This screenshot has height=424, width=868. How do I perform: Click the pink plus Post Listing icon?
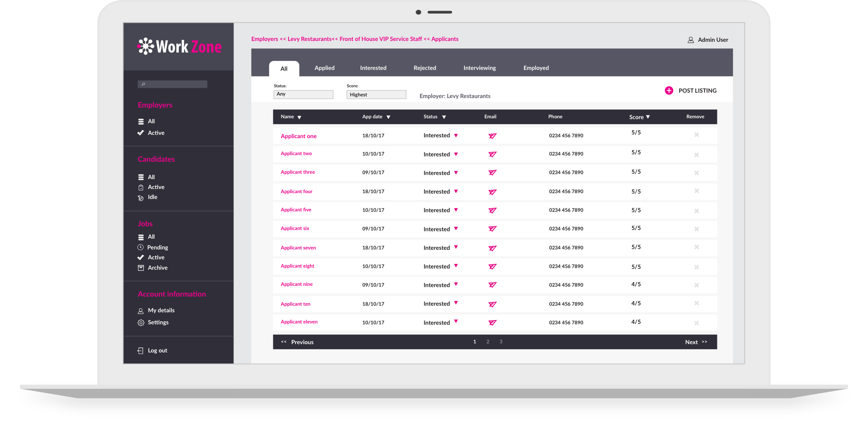click(668, 91)
